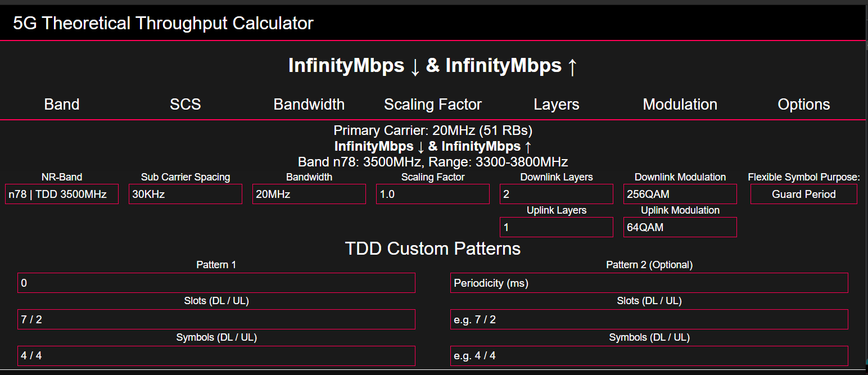
Task: Open the Uplink Modulation selector showing 64QAM
Action: pyautogui.click(x=680, y=227)
